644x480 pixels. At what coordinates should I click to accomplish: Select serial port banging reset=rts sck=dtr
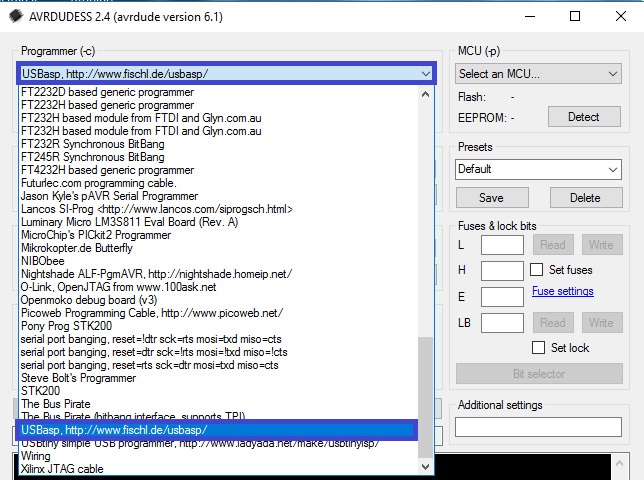click(219, 365)
